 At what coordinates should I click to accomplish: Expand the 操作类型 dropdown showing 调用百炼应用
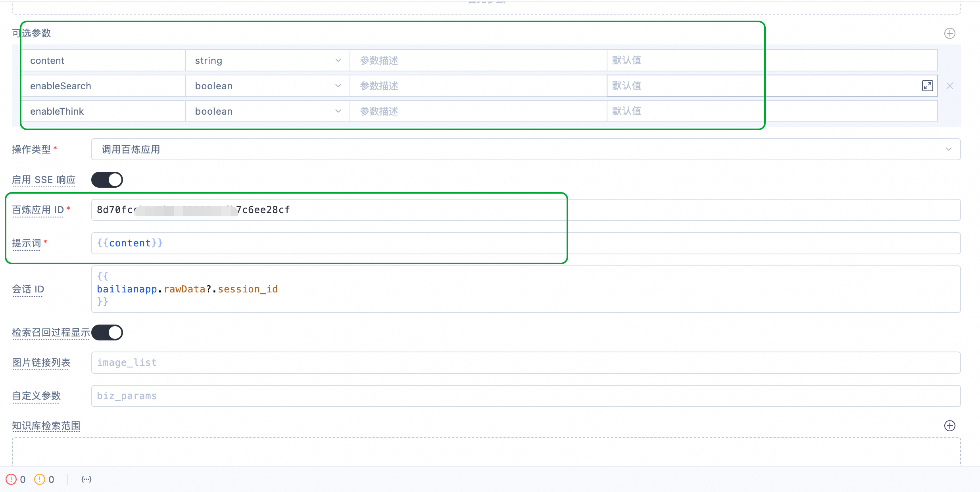click(x=525, y=150)
